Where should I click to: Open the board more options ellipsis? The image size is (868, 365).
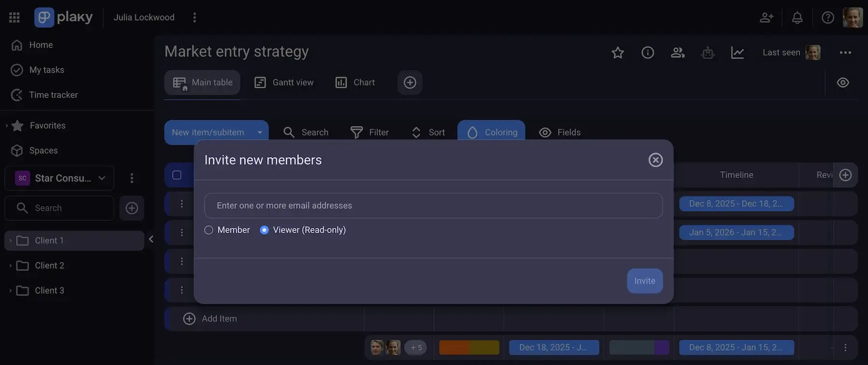845,53
